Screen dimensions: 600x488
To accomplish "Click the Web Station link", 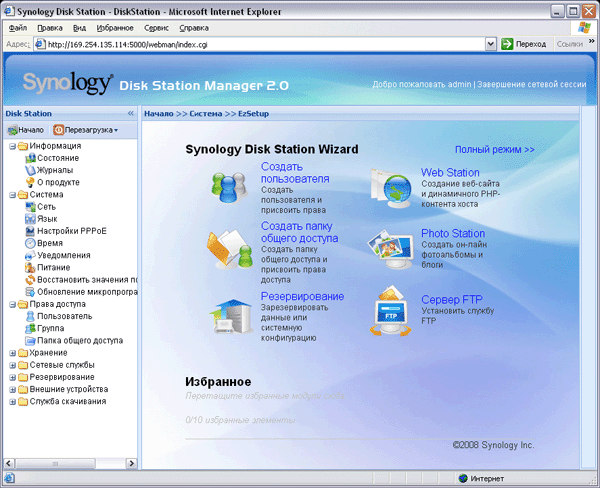I will click(x=450, y=173).
